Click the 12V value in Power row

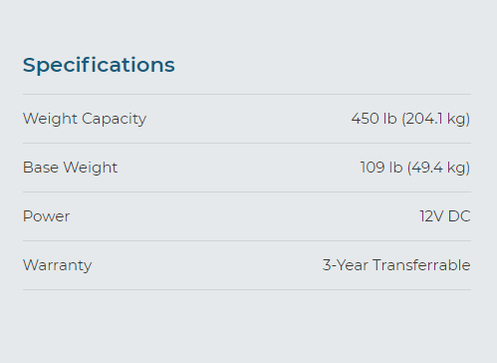(431, 216)
